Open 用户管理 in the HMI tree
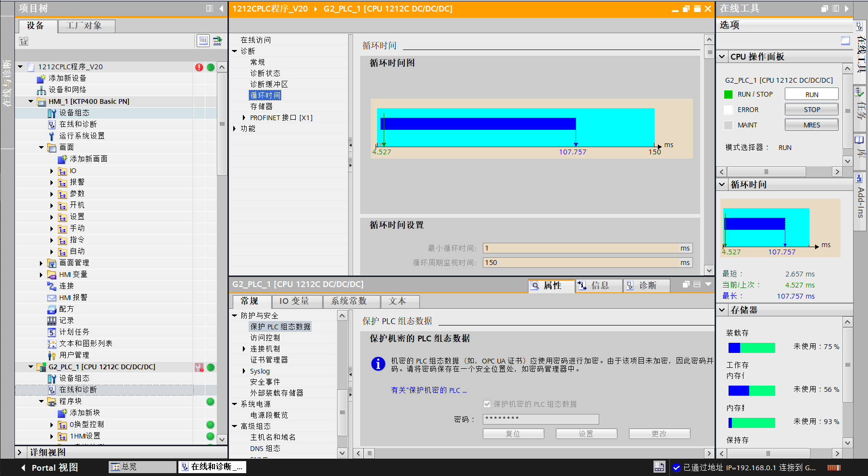Image resolution: width=868 pixels, height=476 pixels. (74, 355)
